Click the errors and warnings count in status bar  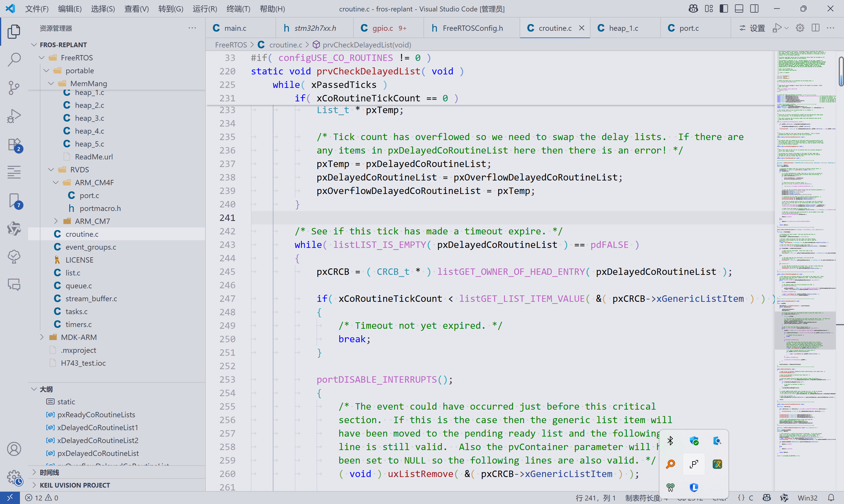tap(42, 498)
